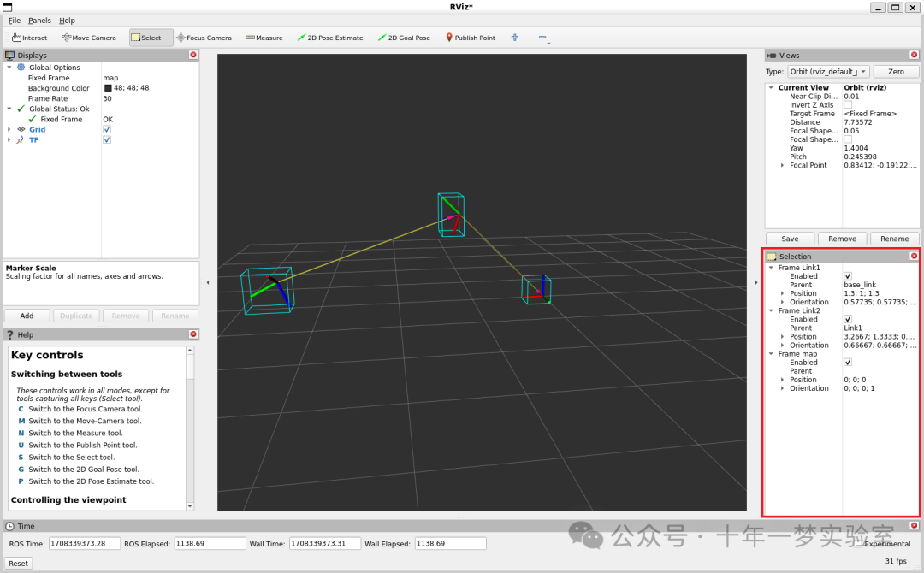Click the blue plus add-tool icon

tap(515, 37)
